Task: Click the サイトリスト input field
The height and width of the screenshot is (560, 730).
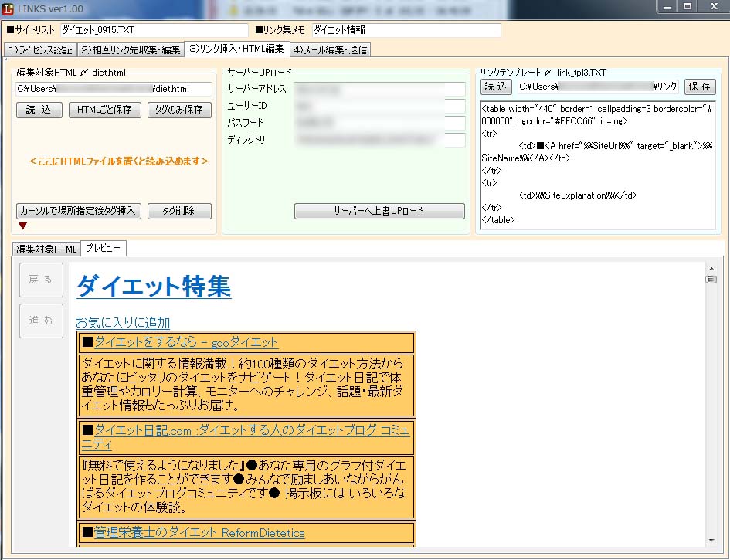Action: point(154,30)
